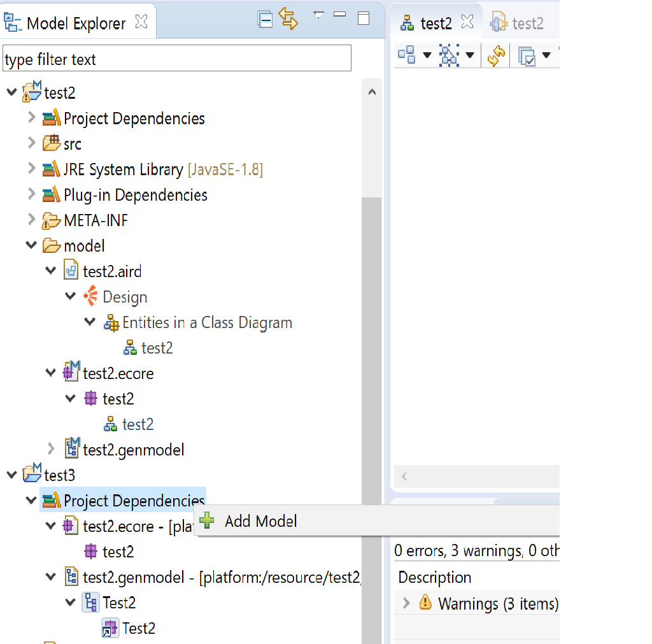Expand the Warnings (3 items) row

click(x=407, y=603)
